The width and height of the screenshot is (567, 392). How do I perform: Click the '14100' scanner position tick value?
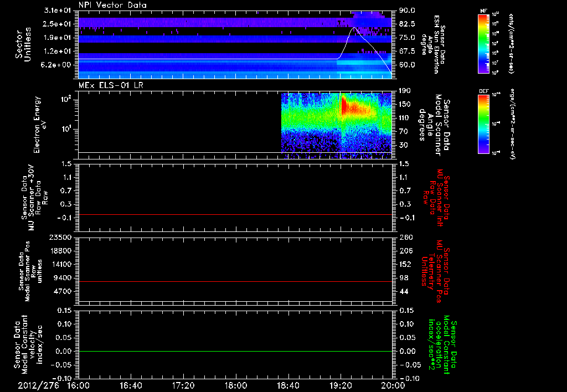[60, 264]
